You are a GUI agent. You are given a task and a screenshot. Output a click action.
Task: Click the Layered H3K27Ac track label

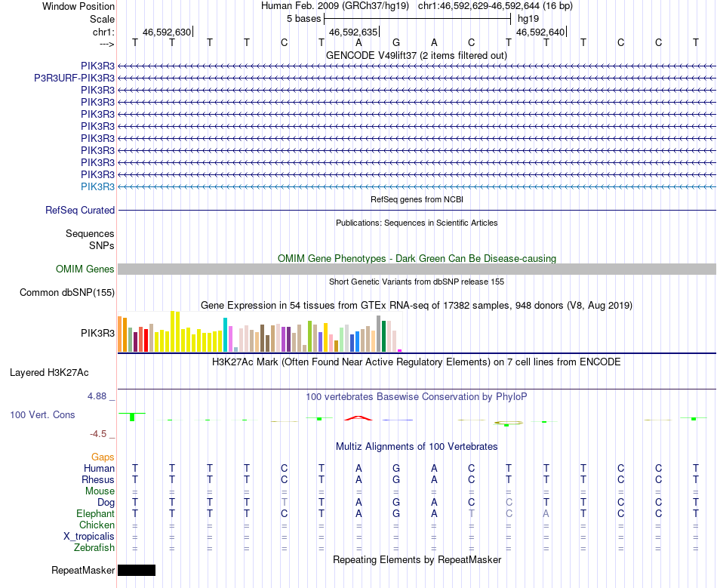[49, 373]
